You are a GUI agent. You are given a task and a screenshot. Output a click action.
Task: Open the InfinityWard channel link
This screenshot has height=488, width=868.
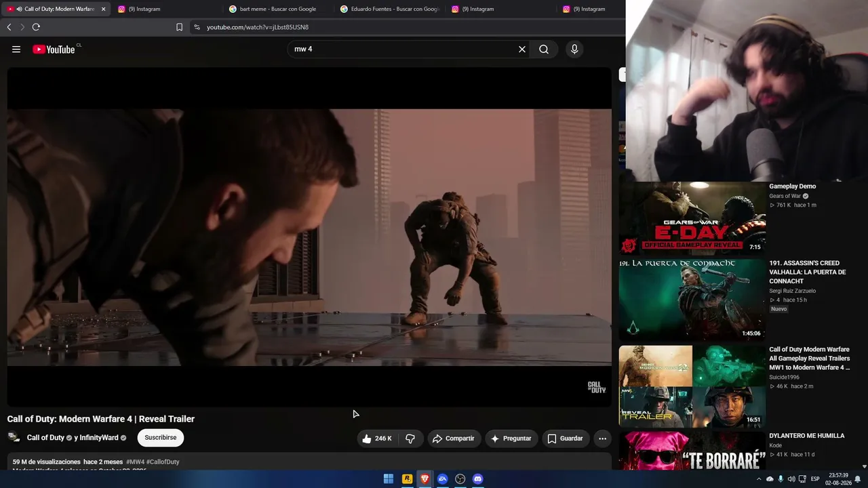click(99, 438)
